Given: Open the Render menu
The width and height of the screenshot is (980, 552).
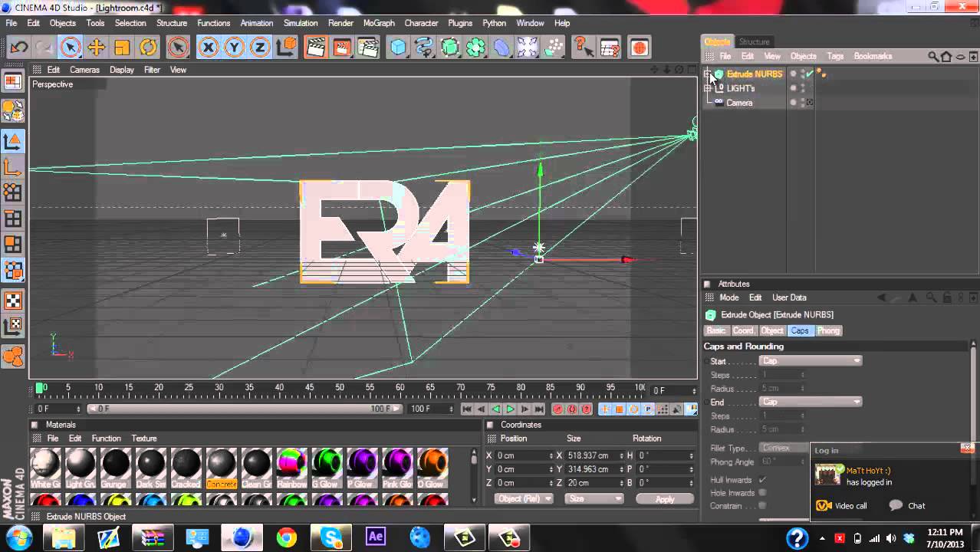Looking at the screenshot, I should (x=340, y=23).
